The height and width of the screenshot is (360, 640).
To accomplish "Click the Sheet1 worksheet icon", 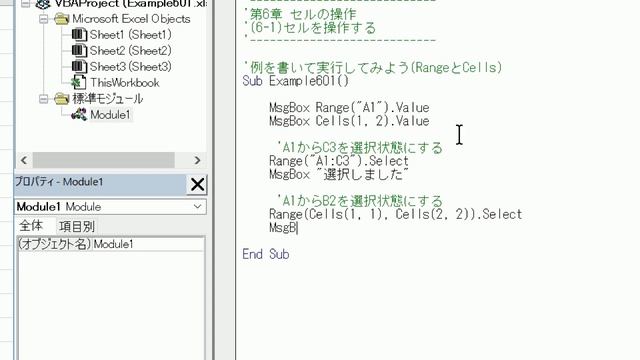I will 79,35.
